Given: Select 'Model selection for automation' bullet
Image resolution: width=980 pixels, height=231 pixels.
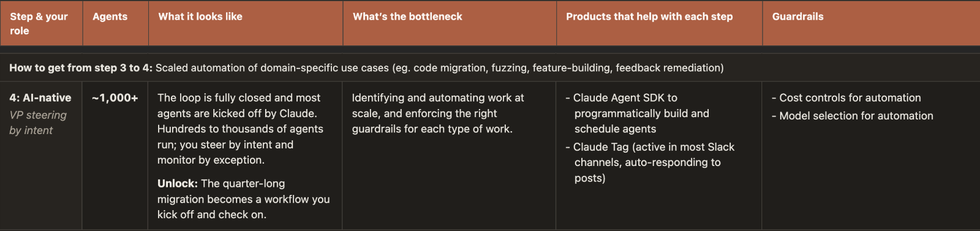Looking at the screenshot, I should pos(852,116).
